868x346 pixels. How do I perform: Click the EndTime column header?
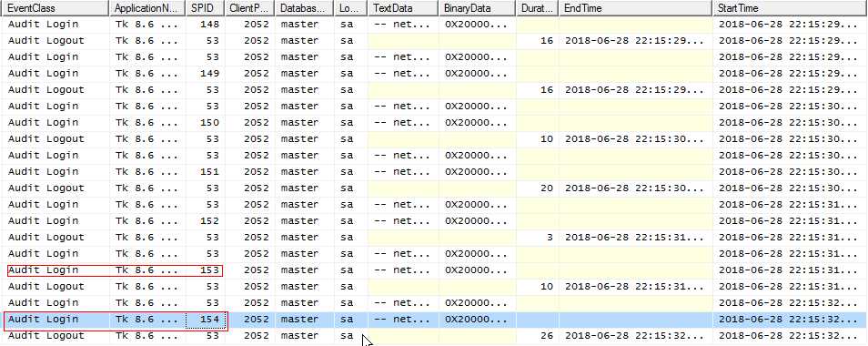click(x=635, y=8)
